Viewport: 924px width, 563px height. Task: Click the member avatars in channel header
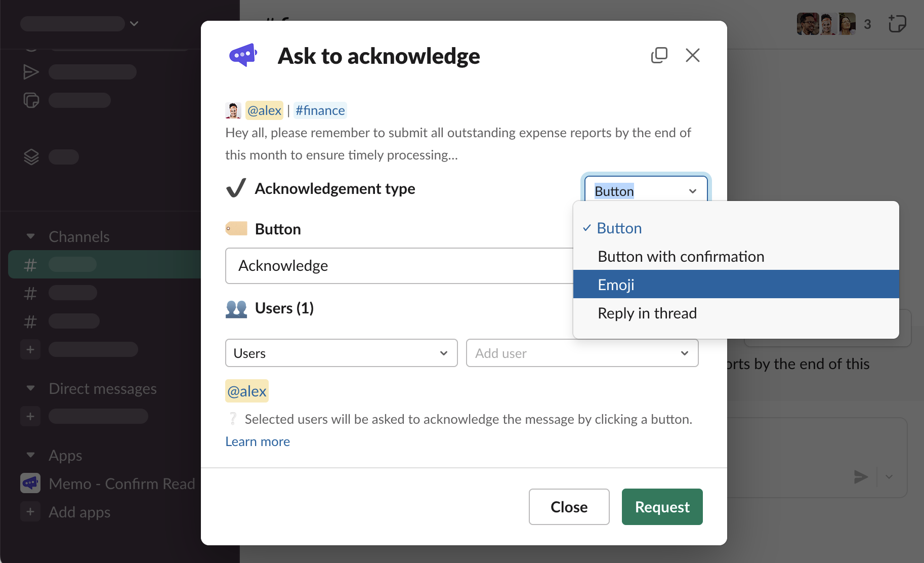click(x=826, y=24)
